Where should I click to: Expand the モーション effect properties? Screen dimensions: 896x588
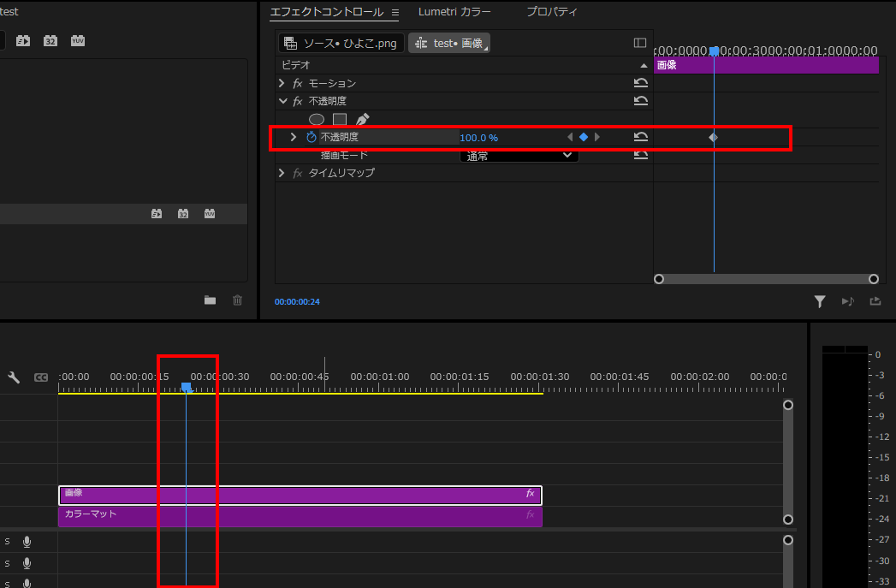(282, 83)
